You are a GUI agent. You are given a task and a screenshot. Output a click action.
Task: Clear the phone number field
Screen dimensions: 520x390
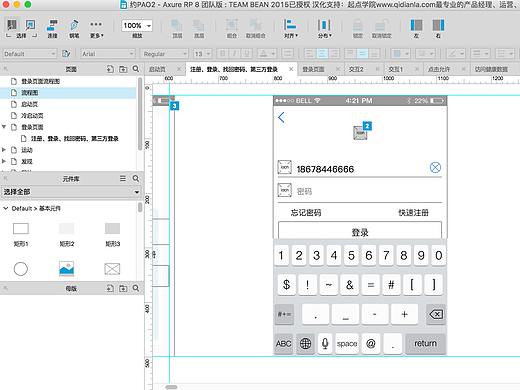(435, 167)
